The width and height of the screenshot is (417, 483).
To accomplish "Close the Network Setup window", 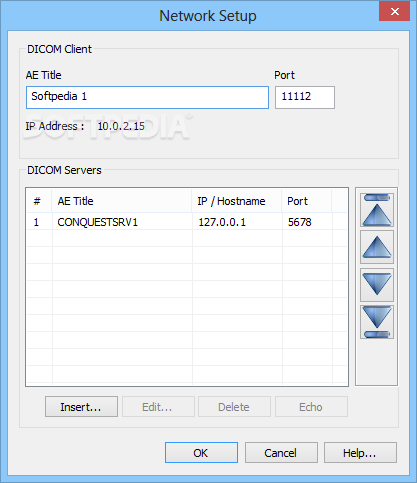I will [394, 11].
